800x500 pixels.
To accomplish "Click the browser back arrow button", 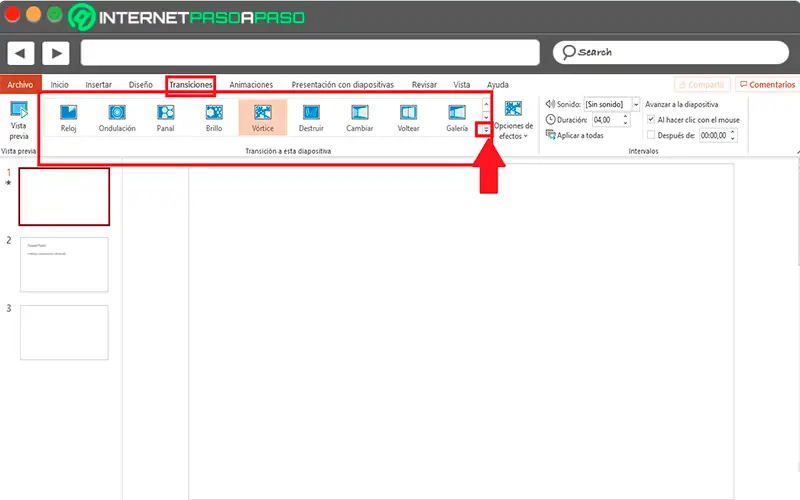I will pos(20,53).
